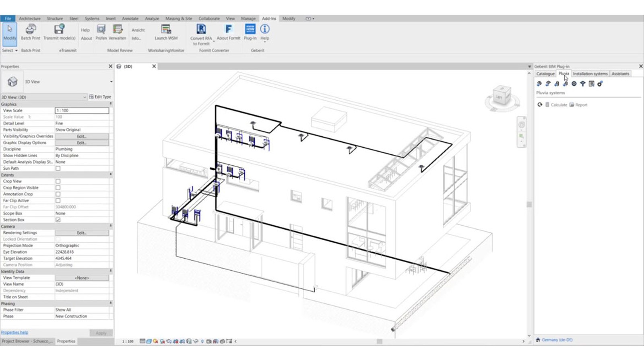Open Batch Print from the ribbon

(30, 32)
